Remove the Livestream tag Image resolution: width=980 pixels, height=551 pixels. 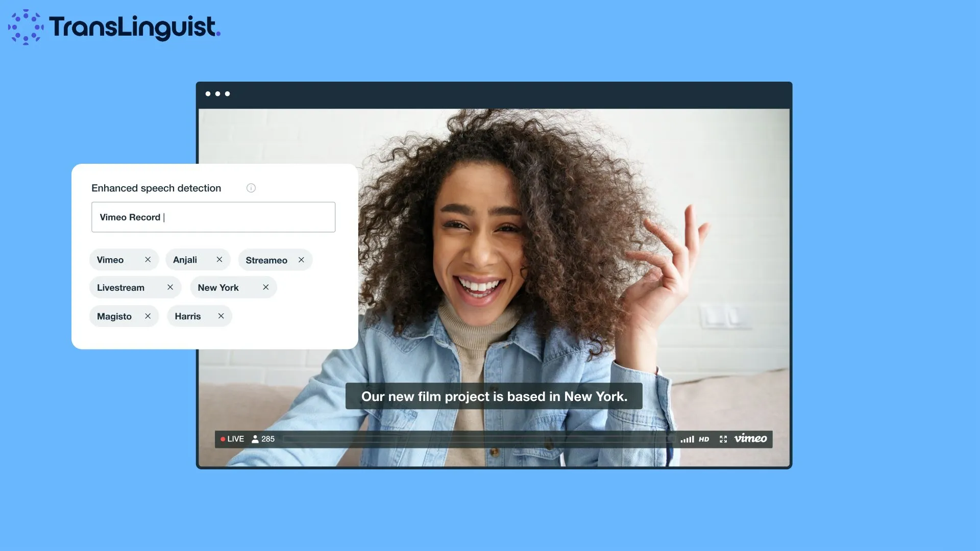click(x=170, y=287)
